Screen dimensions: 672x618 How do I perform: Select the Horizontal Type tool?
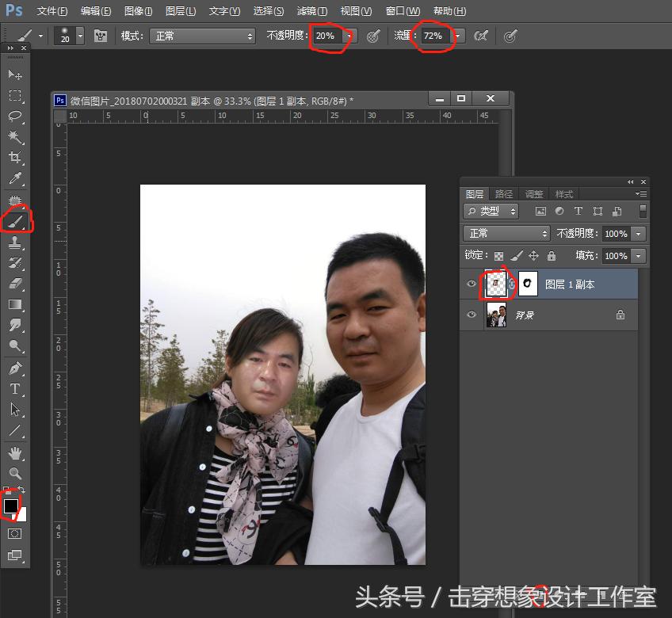coord(17,388)
